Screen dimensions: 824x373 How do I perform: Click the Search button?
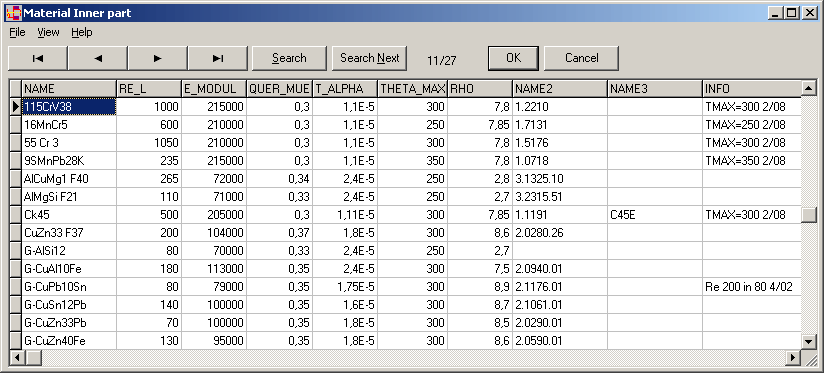click(289, 58)
